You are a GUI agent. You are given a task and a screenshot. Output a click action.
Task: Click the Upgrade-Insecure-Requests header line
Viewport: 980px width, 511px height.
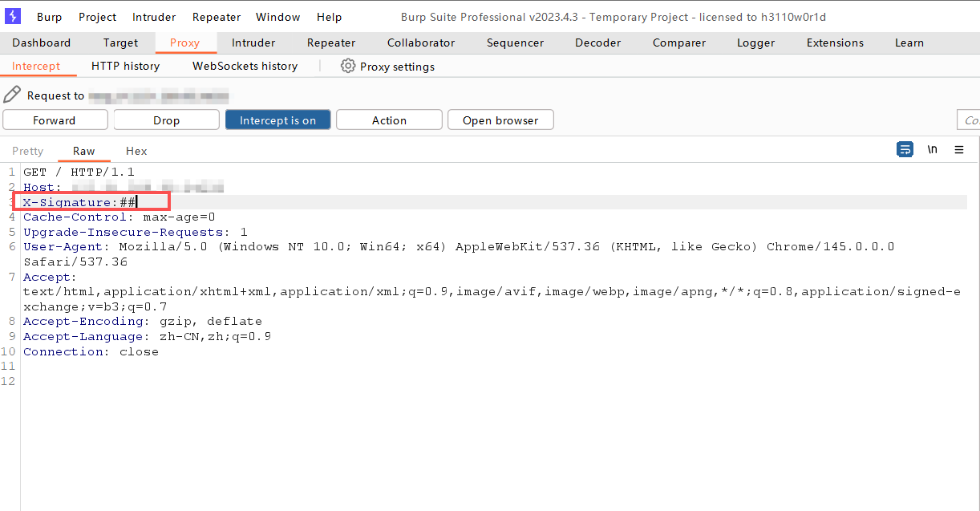(136, 232)
